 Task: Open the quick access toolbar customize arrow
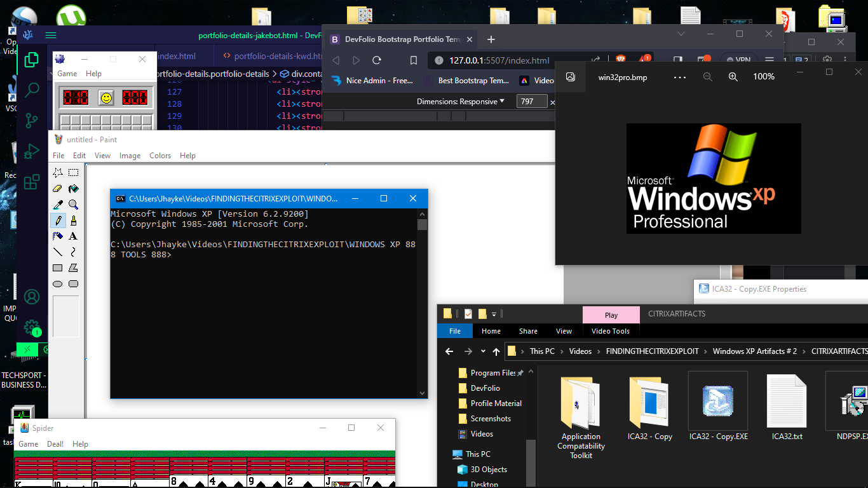tap(494, 314)
